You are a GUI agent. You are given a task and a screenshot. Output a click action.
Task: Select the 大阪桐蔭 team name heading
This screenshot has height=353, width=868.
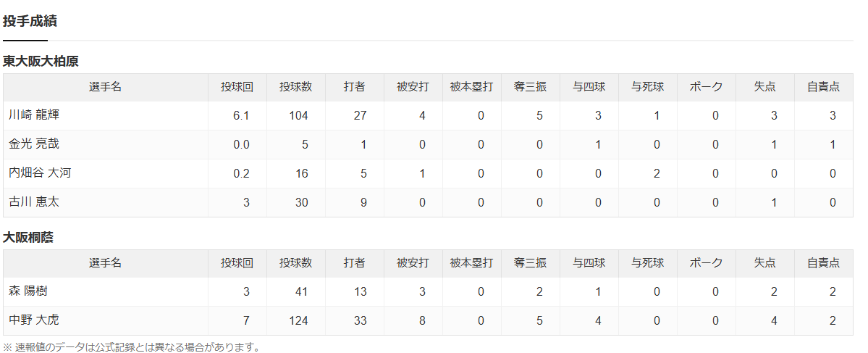pos(28,238)
